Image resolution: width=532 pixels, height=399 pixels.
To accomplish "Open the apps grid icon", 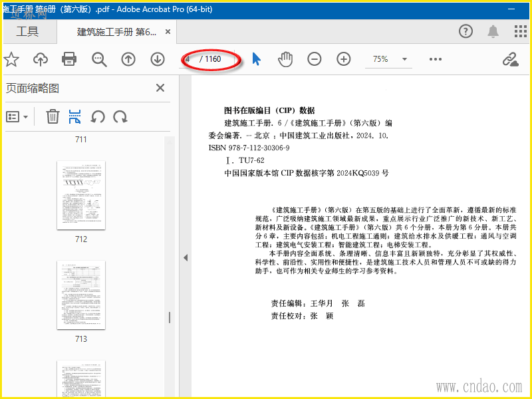I will [x=521, y=31].
